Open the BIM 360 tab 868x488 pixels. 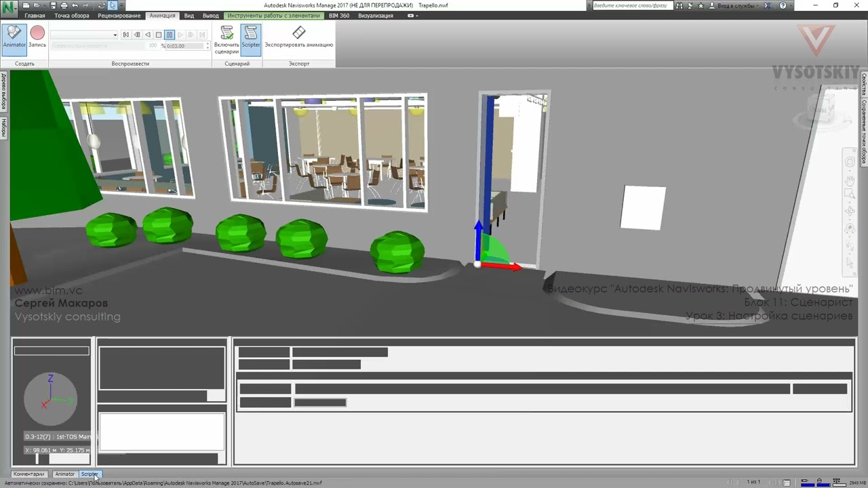339,16
